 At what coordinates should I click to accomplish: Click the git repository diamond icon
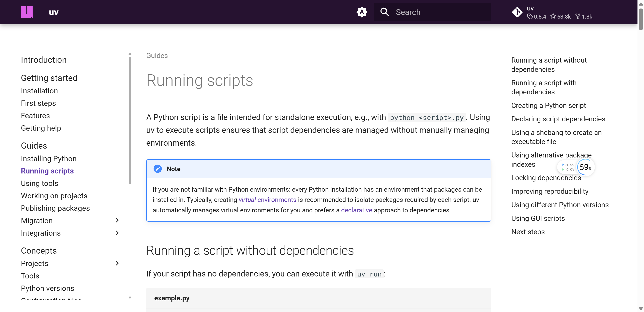click(517, 12)
